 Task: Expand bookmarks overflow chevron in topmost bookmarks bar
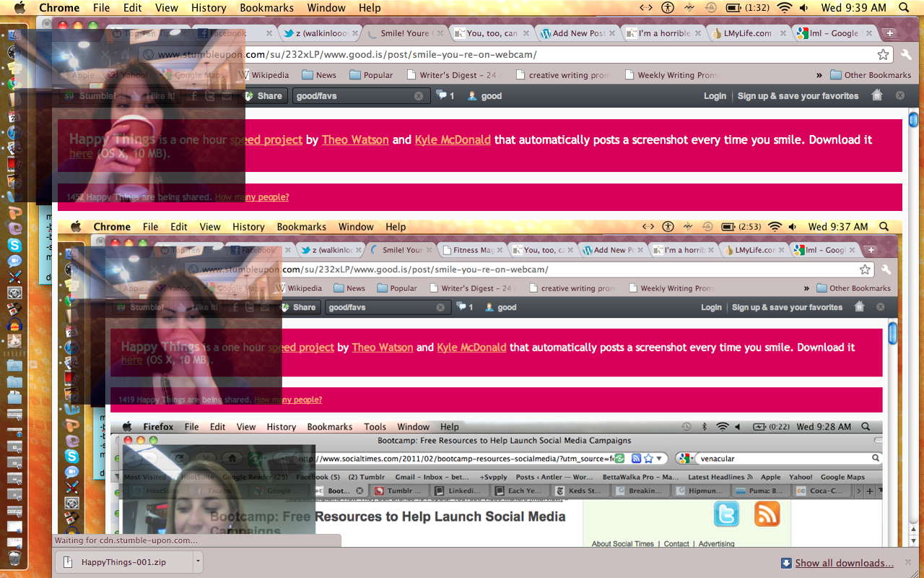[819, 75]
